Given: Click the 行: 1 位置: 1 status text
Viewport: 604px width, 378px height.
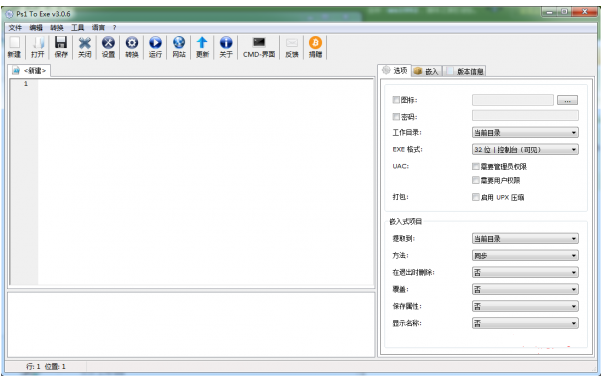Looking at the screenshot, I should click(45, 366).
